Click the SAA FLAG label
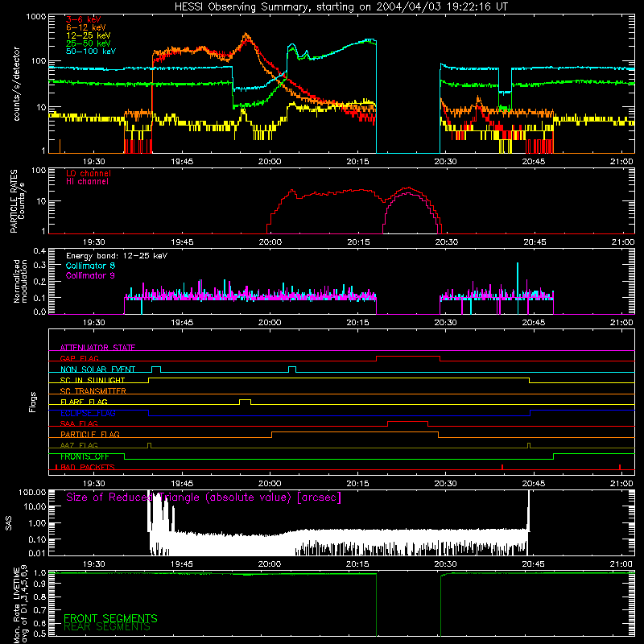 point(79,423)
